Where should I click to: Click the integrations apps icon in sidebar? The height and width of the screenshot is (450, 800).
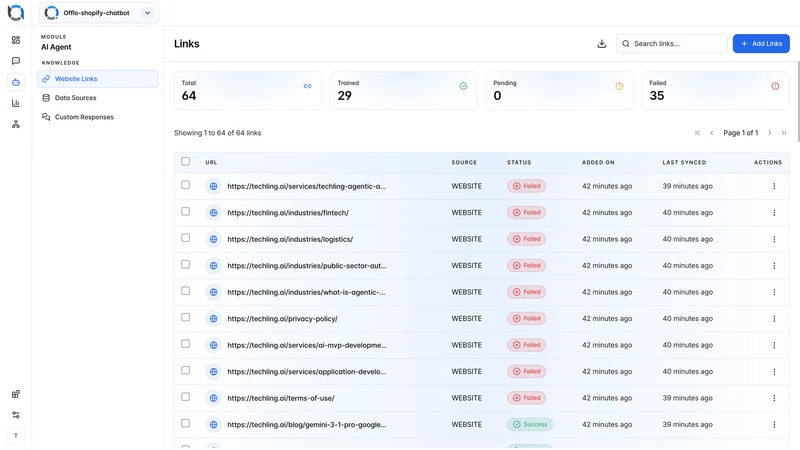pos(16,394)
